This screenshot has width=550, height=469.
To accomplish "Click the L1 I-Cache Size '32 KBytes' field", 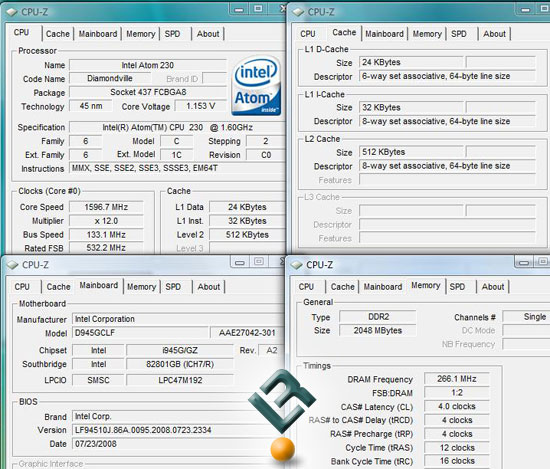I will coord(411,107).
